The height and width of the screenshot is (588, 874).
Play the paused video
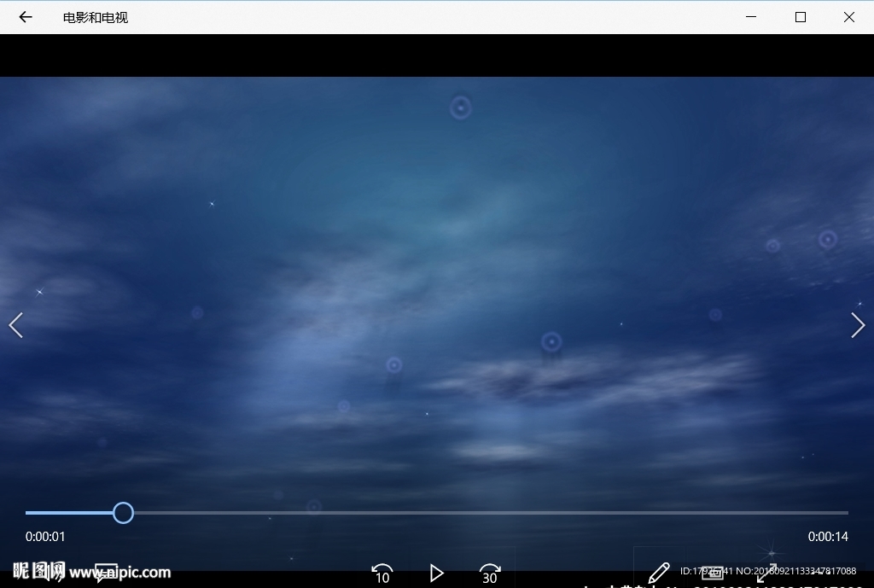[x=436, y=573]
